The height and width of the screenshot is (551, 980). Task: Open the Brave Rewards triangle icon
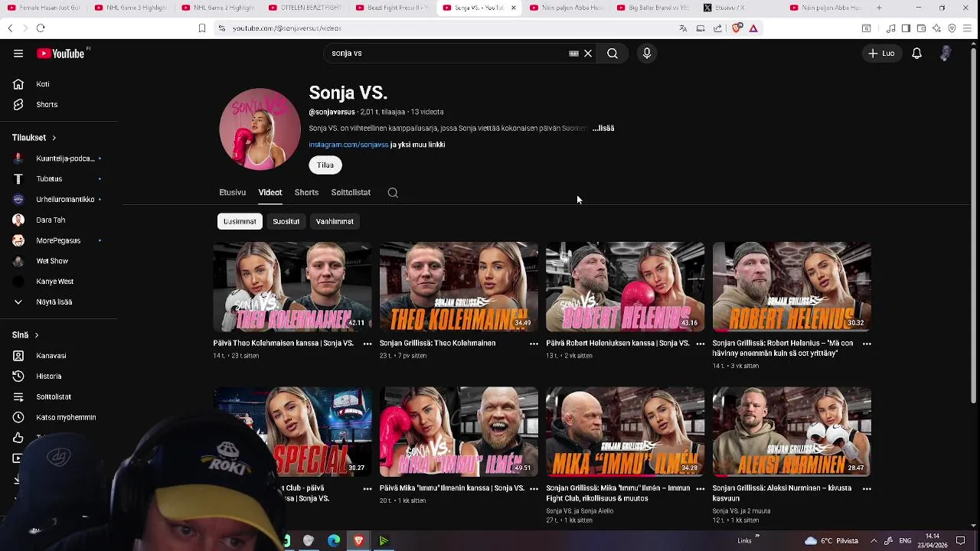[753, 28]
